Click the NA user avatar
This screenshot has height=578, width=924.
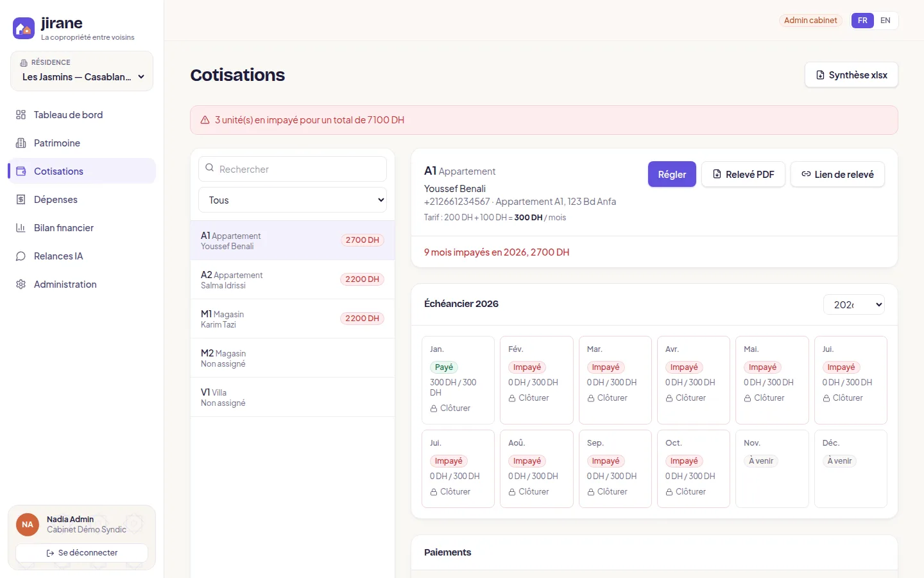click(x=28, y=525)
